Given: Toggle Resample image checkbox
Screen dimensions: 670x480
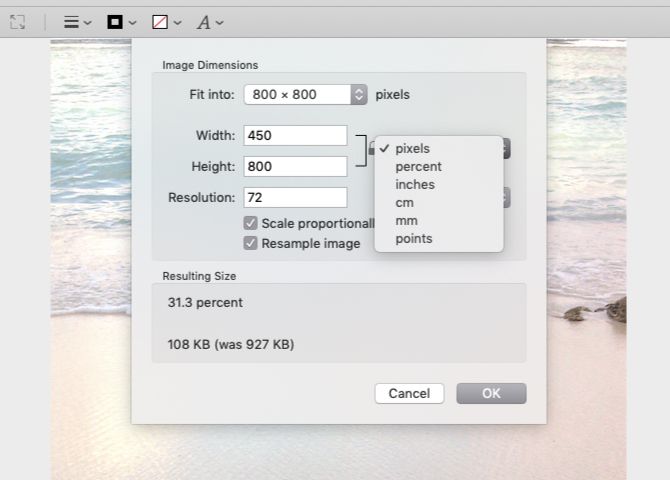Looking at the screenshot, I should pos(250,243).
